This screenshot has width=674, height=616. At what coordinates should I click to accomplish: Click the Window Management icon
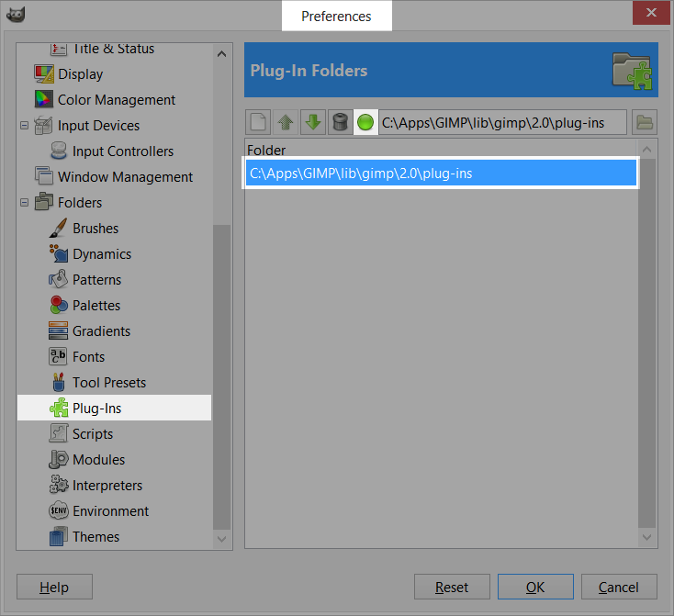click(44, 176)
